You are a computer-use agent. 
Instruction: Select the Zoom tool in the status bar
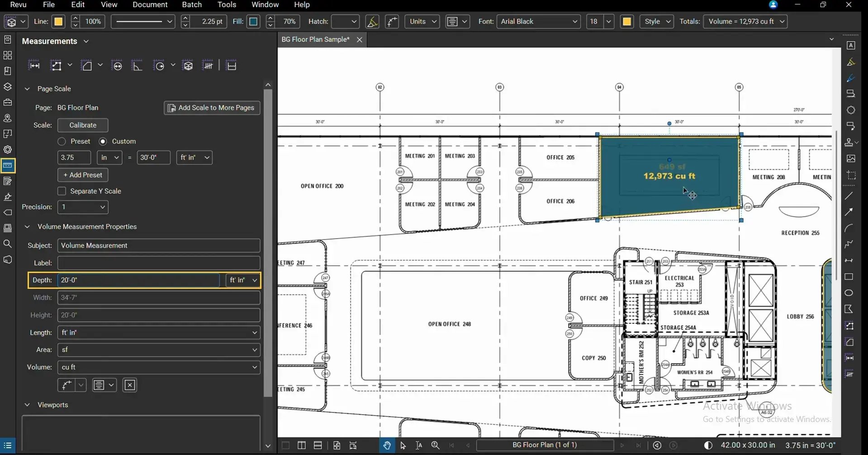click(x=435, y=445)
